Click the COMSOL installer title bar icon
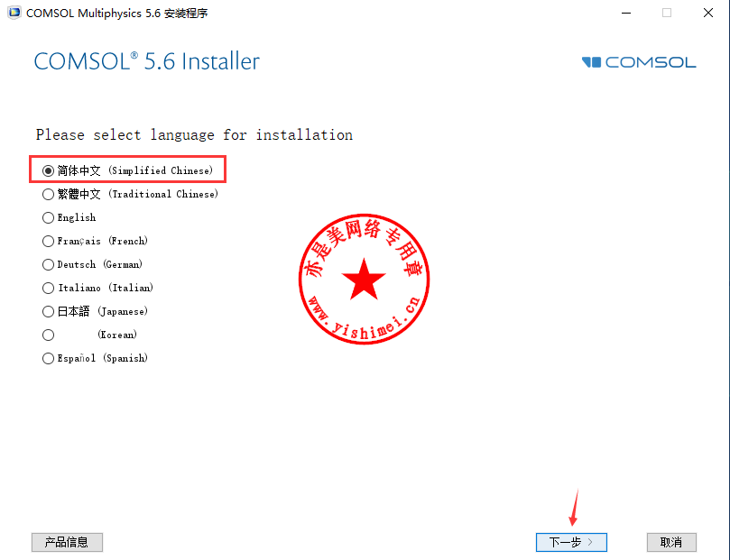The width and height of the screenshot is (730, 560). 14,13
